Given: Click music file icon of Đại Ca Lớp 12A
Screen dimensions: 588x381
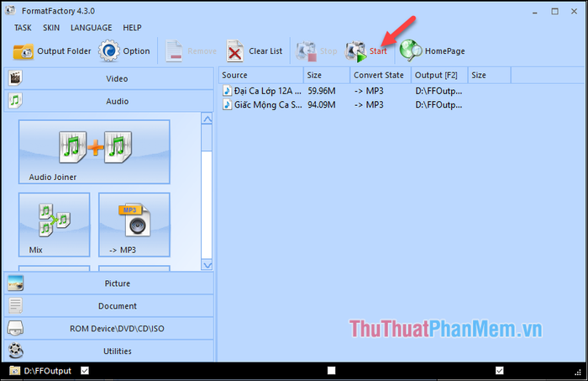Looking at the screenshot, I should 227,91.
